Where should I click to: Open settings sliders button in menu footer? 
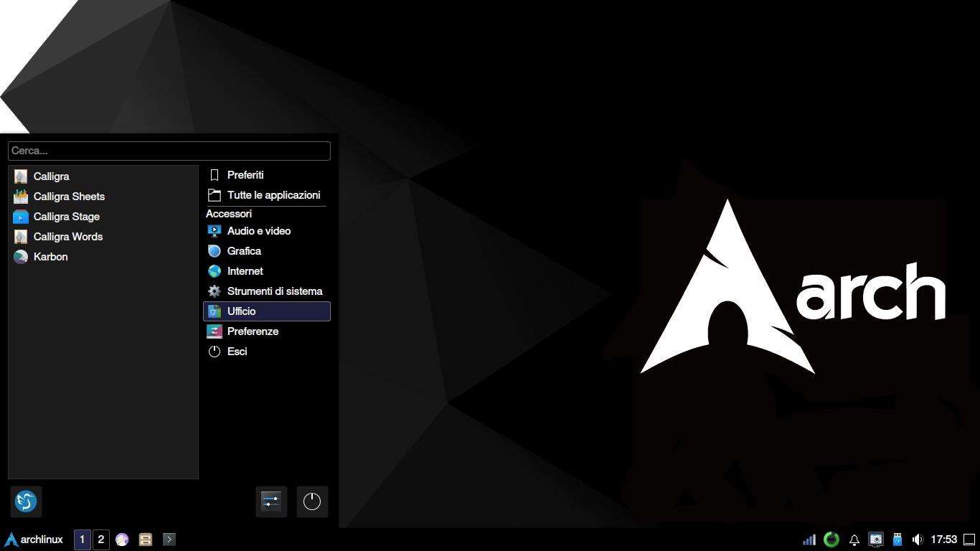pos(271,501)
